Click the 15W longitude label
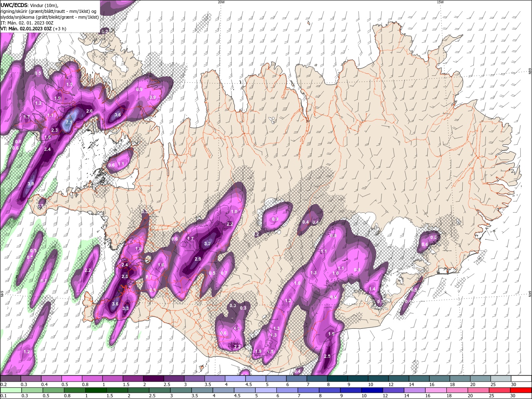 (440, 2)
